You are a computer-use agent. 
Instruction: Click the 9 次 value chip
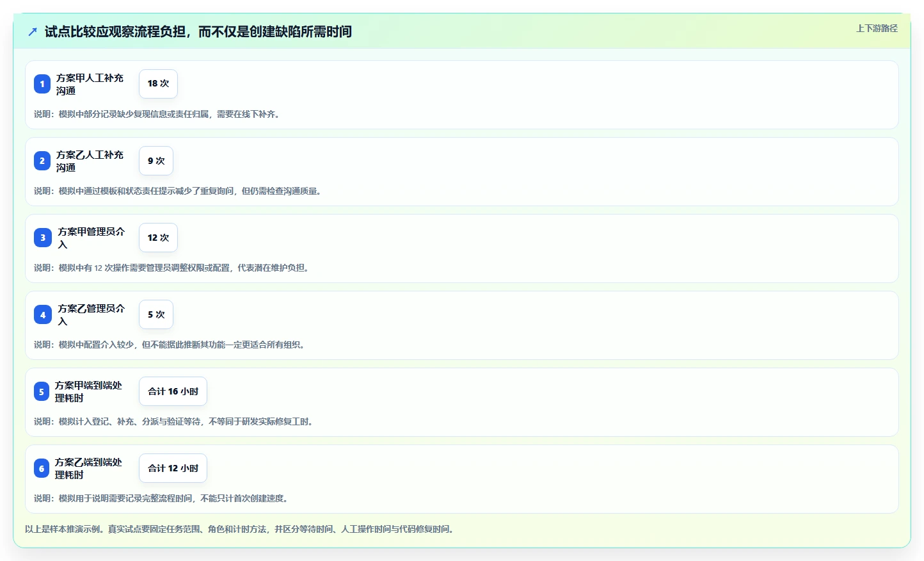pyautogui.click(x=156, y=161)
